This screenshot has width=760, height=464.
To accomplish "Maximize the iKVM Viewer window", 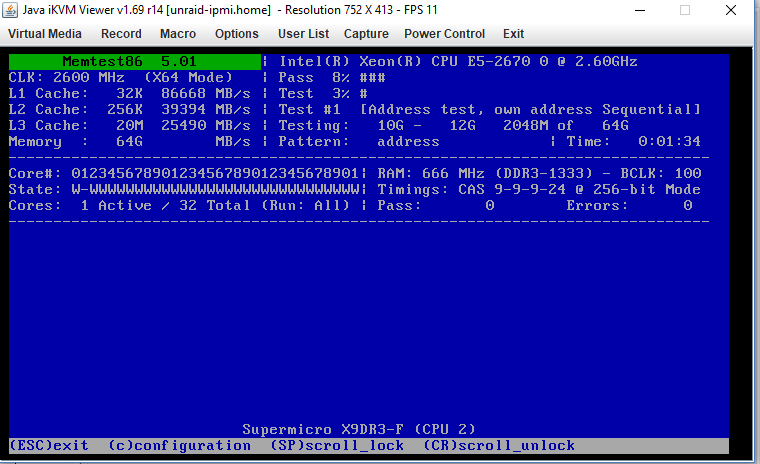I will click(x=685, y=10).
